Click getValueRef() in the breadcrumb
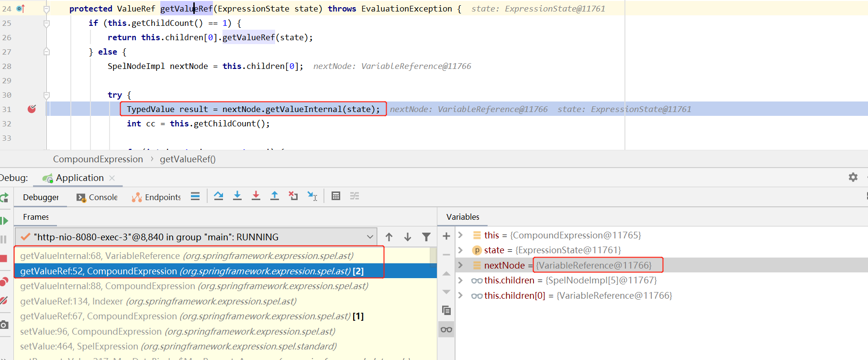Screen dimensions: 868x360 point(188,159)
